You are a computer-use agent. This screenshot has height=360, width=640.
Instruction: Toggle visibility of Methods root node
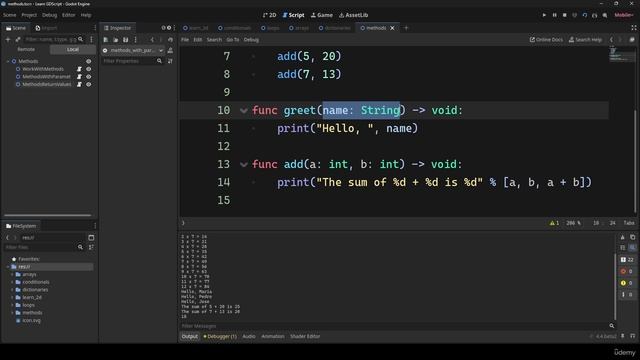tap(89, 61)
